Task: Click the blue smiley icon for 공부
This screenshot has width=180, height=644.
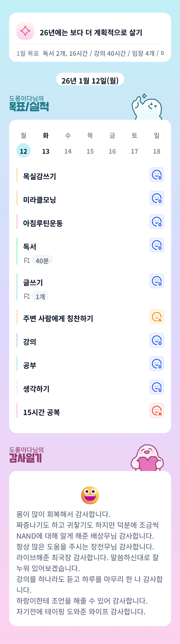Action: point(156,364)
